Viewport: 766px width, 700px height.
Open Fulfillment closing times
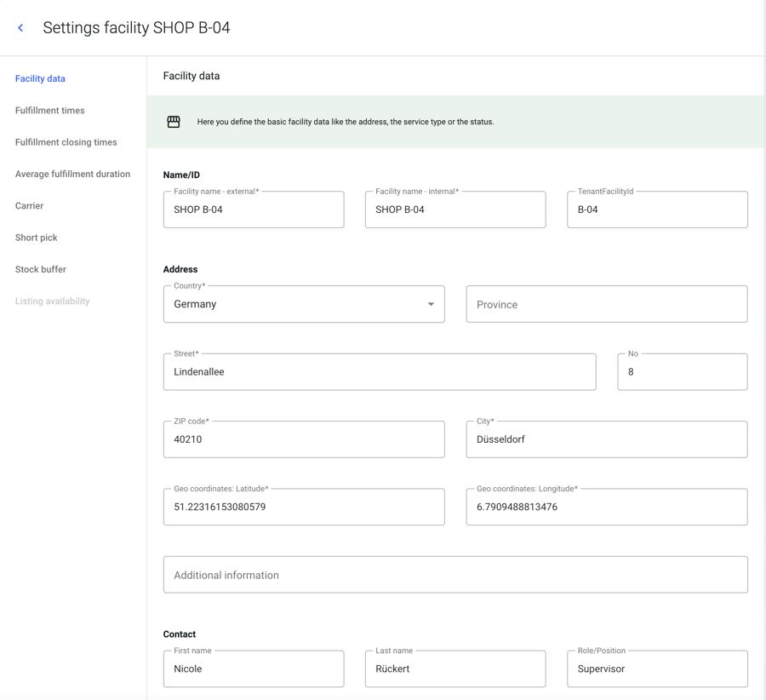point(66,142)
